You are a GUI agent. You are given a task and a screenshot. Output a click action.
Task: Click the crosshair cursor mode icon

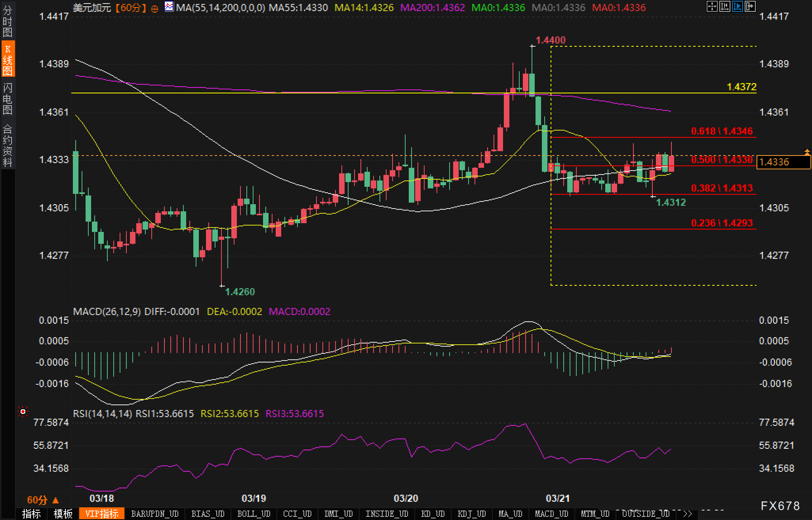(712, 6)
